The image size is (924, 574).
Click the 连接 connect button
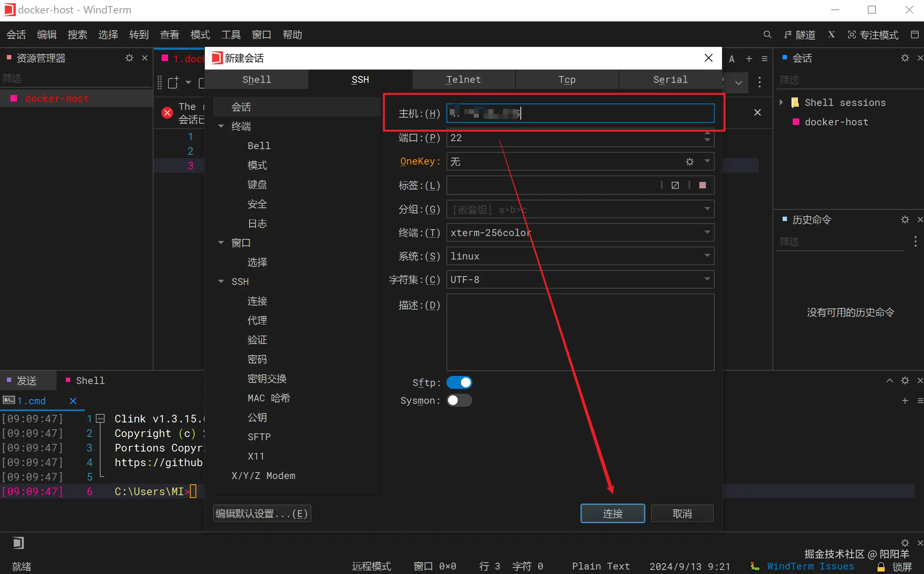pyautogui.click(x=612, y=513)
